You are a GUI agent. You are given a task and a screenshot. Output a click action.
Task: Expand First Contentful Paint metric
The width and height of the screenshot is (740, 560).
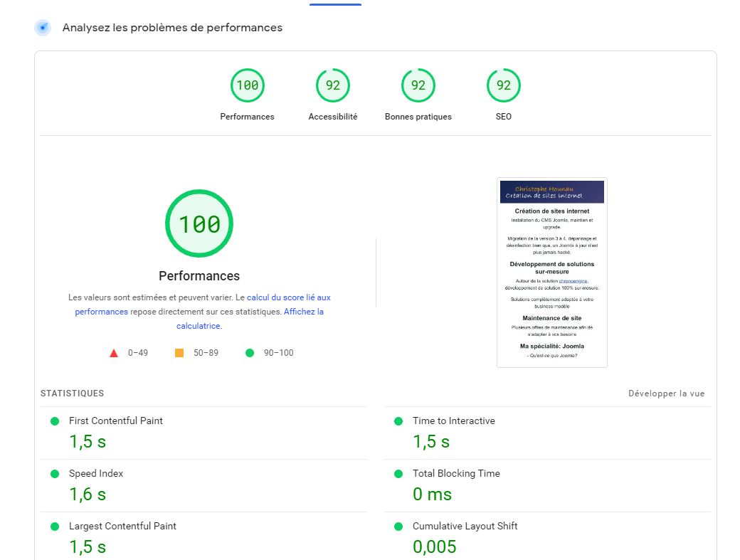[x=115, y=421]
